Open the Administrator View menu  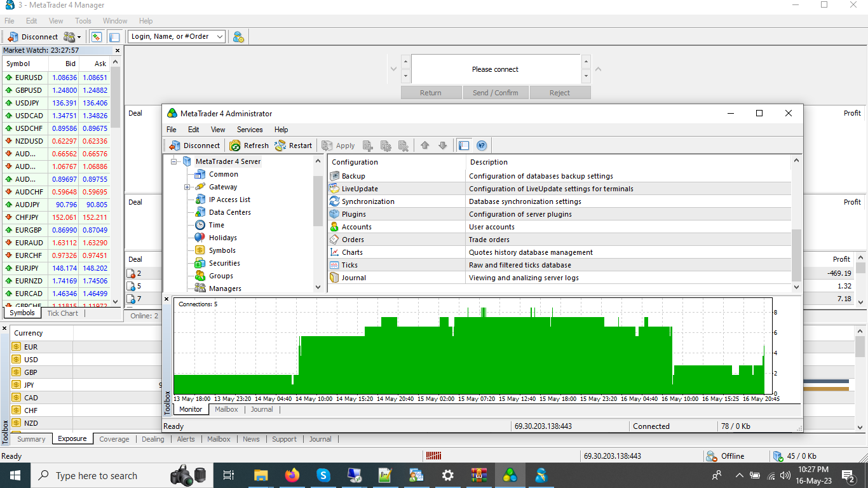coord(218,130)
